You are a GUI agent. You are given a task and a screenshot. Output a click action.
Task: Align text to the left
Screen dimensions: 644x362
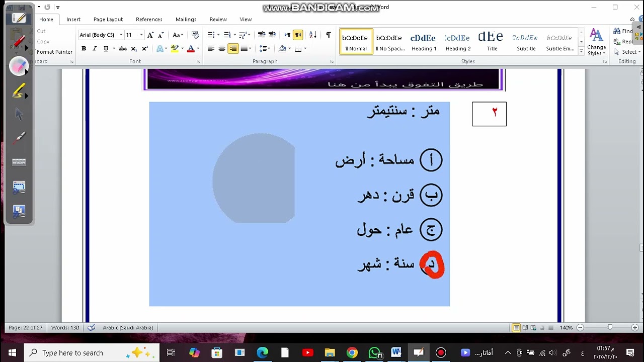tap(211, 49)
